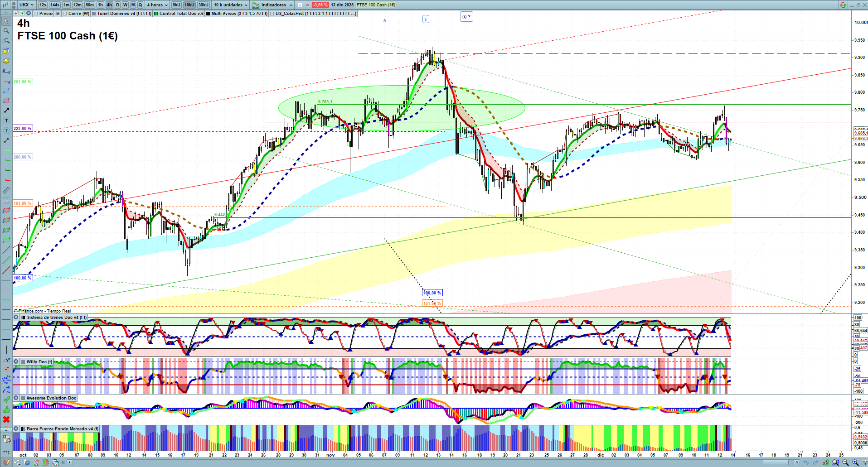The width and height of the screenshot is (868, 467).
Task: Toggle the Tunel Domenec v4 indicator box
Action: (x=94, y=14)
